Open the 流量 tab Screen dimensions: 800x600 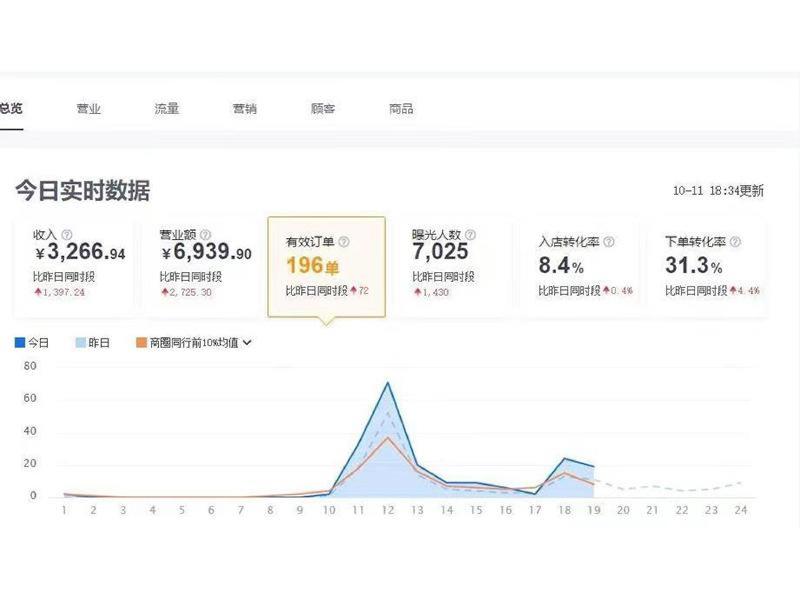(x=167, y=108)
